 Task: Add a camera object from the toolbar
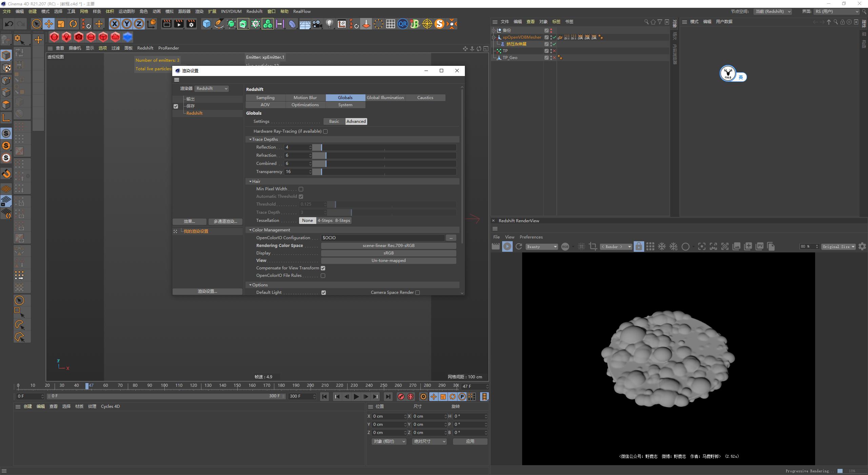tap(317, 24)
